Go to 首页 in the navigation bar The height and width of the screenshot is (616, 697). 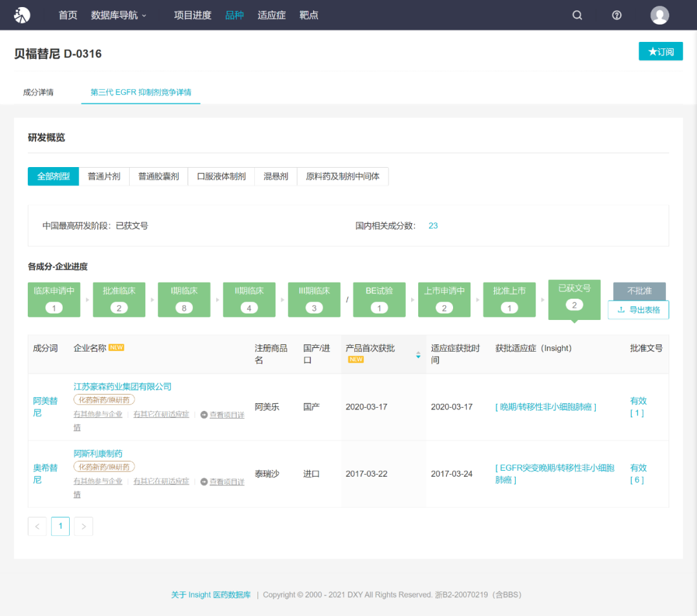(68, 15)
